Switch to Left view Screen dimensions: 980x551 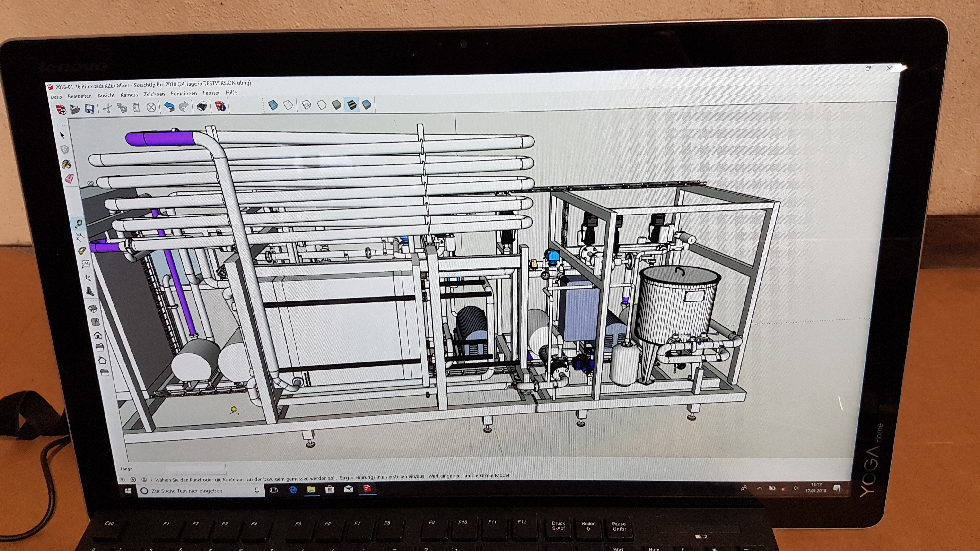pos(104,373)
